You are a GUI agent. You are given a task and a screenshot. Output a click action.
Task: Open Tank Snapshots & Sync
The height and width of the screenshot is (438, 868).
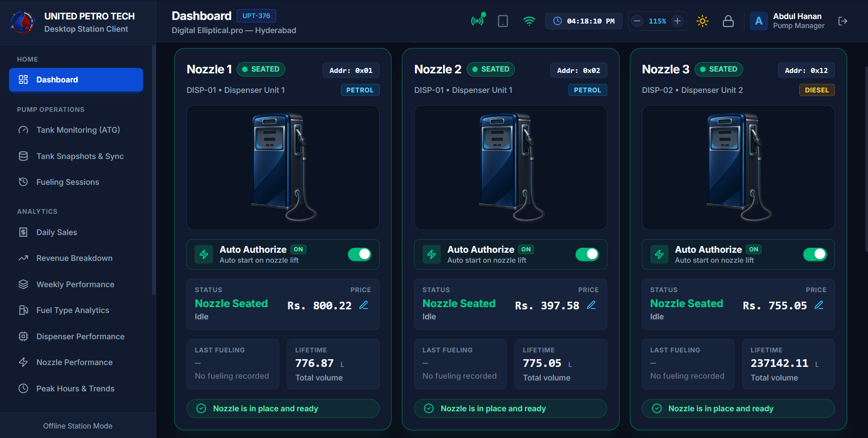76,156
